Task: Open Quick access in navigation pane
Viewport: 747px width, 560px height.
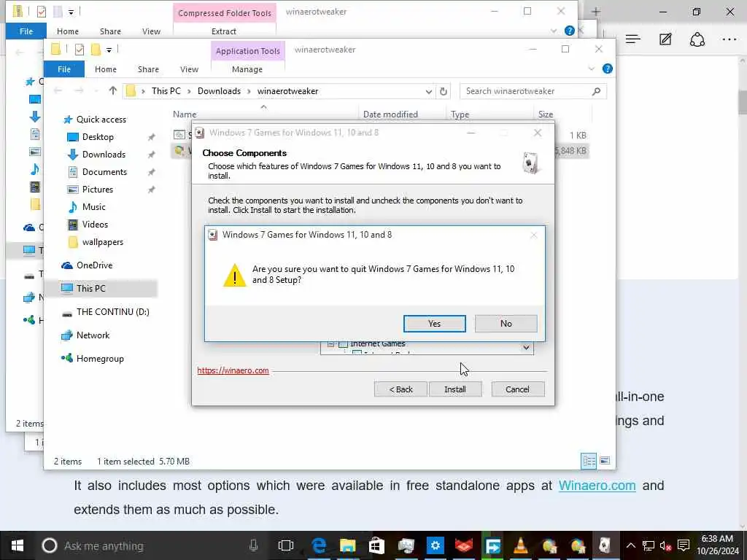Action: tap(101, 120)
